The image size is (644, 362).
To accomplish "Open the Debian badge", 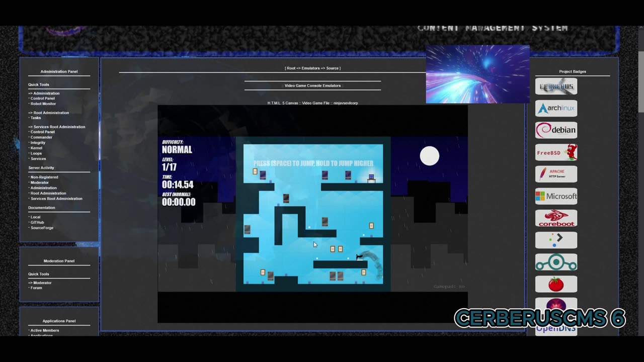I will click(556, 130).
